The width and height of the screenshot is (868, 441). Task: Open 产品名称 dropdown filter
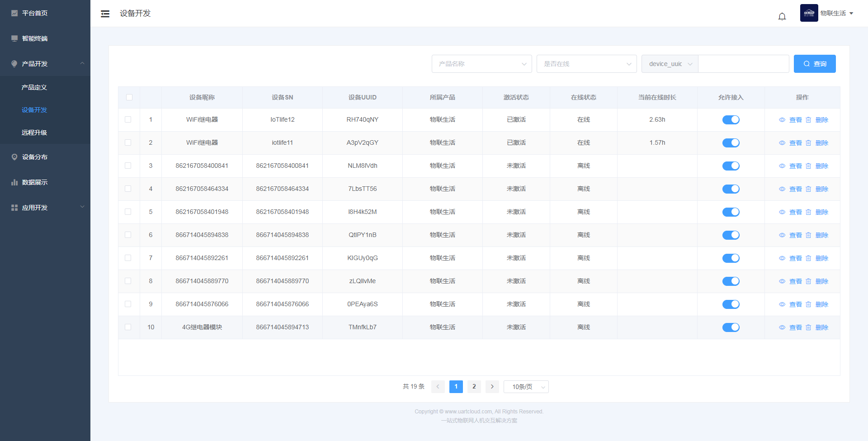coord(482,64)
